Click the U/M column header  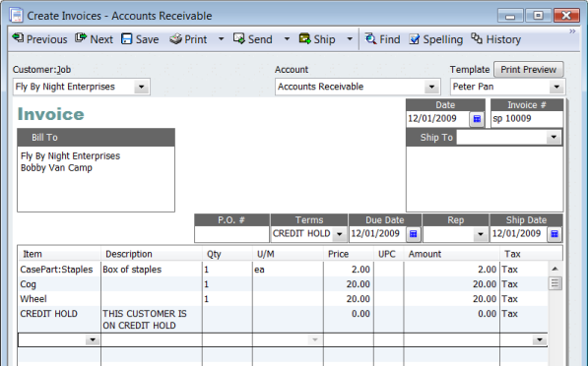coord(288,254)
